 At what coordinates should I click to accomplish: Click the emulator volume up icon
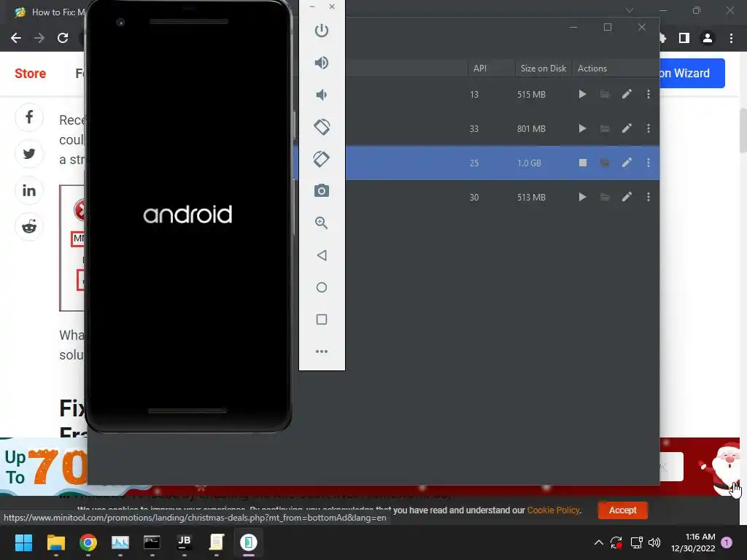tap(322, 63)
